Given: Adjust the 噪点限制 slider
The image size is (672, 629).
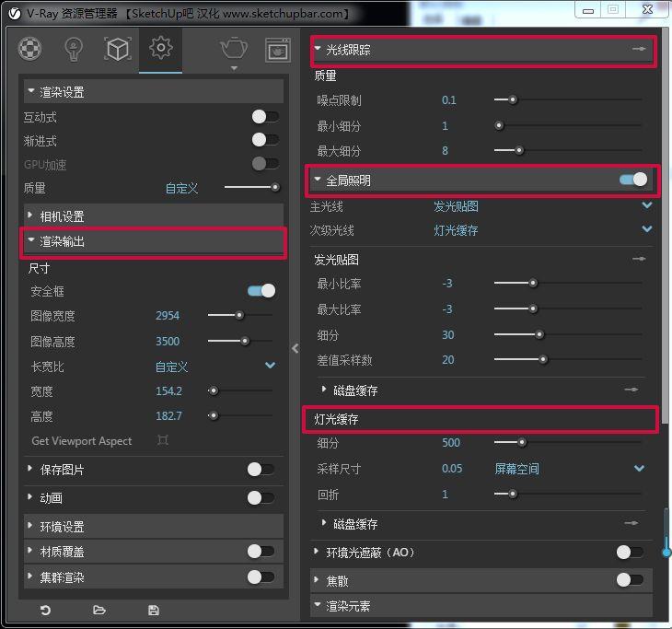Looking at the screenshot, I should click(x=568, y=99).
